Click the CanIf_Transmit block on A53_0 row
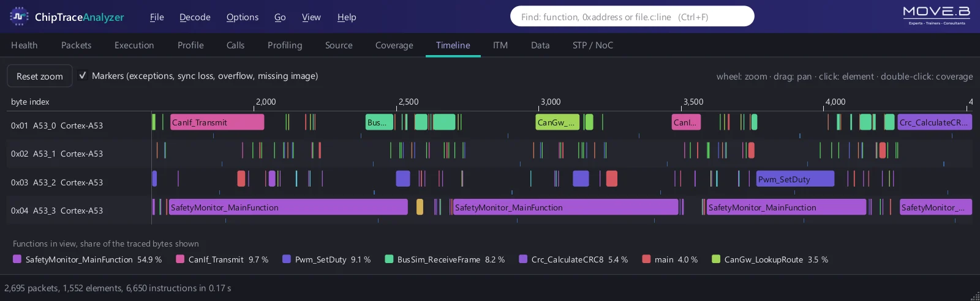This screenshot has height=301, width=980. [x=217, y=122]
